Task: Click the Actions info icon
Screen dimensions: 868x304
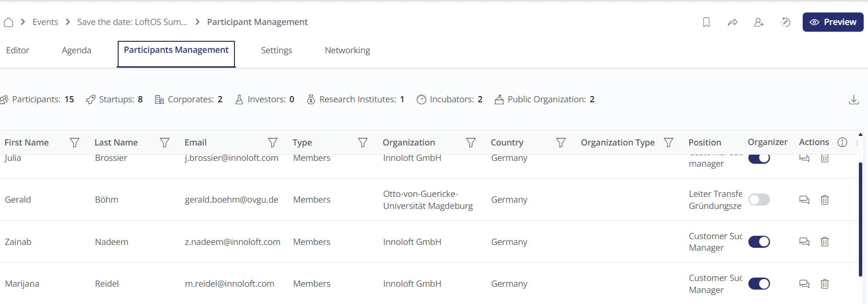Action: 842,142
